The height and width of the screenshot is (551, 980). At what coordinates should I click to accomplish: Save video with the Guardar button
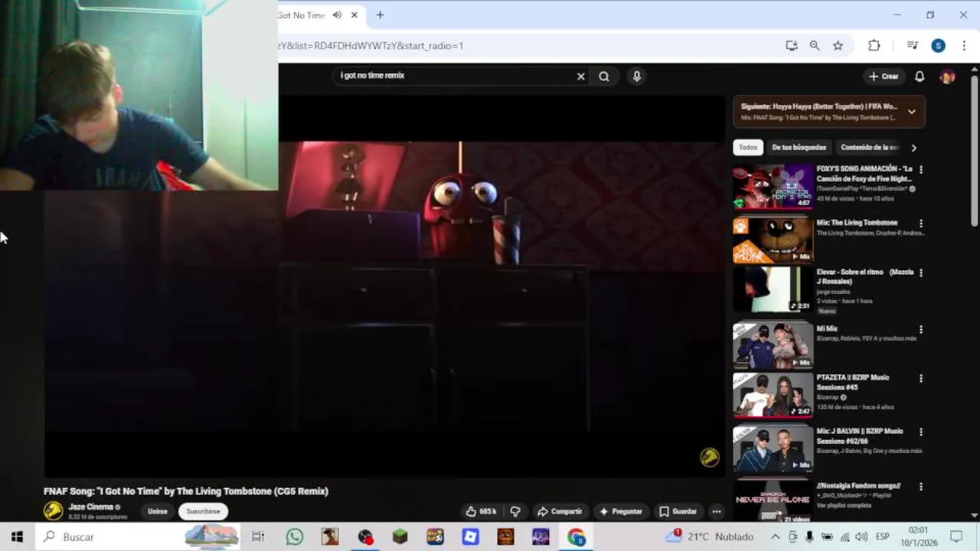(678, 511)
